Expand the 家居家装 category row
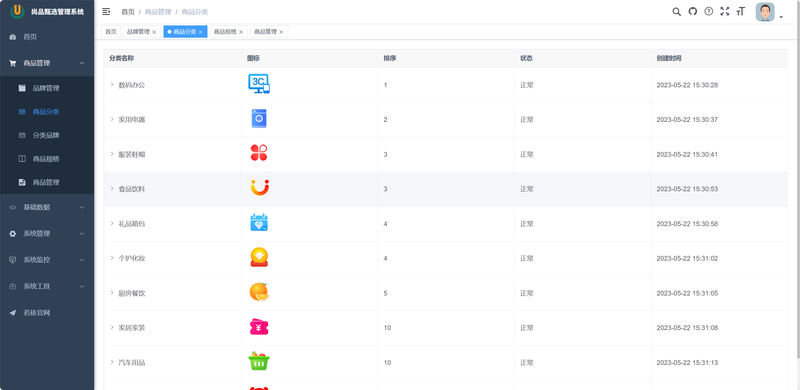800x390 pixels. (112, 327)
